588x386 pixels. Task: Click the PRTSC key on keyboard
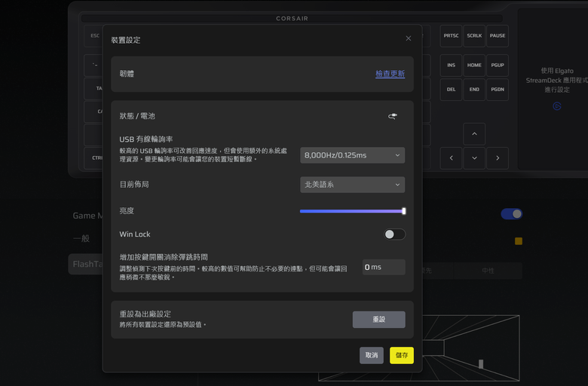pyautogui.click(x=451, y=36)
